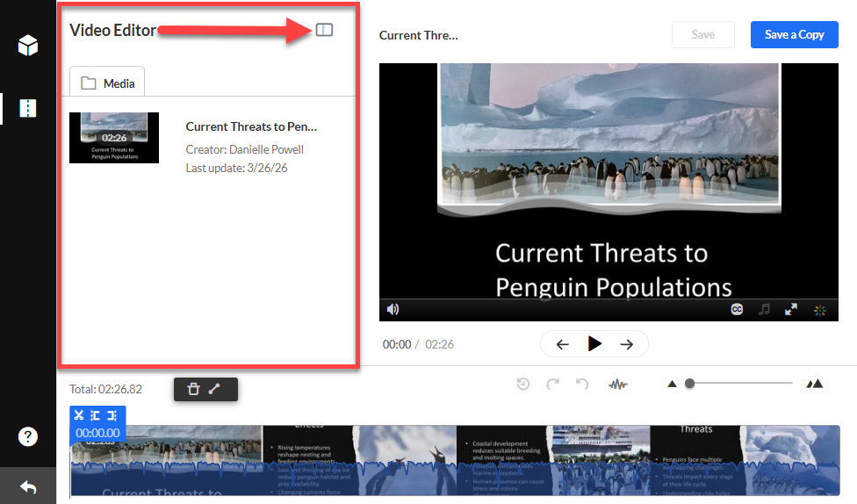The width and height of the screenshot is (857, 504).
Task: Switch to the Media tab
Action: [107, 83]
